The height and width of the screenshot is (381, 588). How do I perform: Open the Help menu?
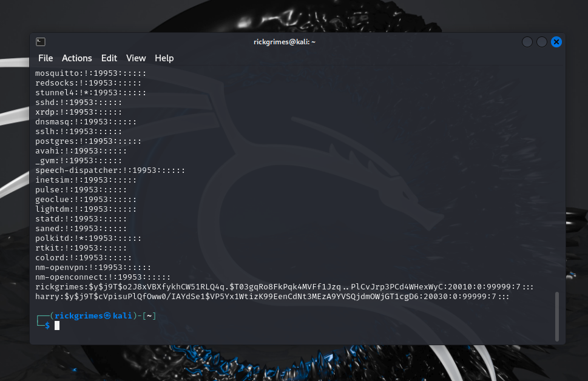point(164,58)
